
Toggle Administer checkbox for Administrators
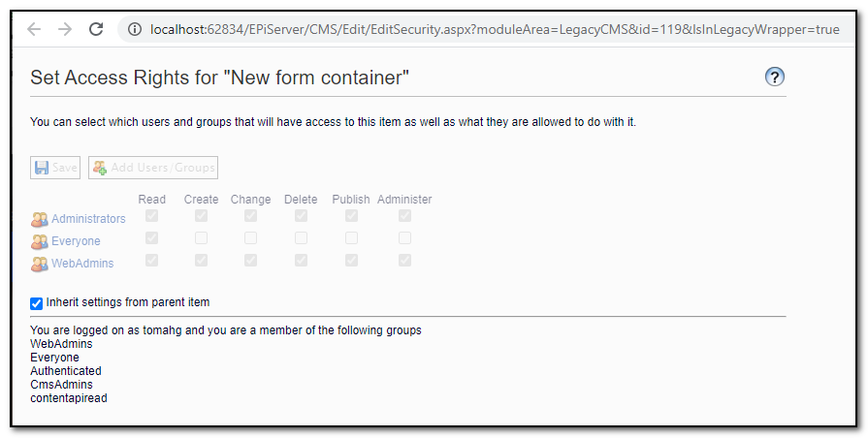coord(404,215)
